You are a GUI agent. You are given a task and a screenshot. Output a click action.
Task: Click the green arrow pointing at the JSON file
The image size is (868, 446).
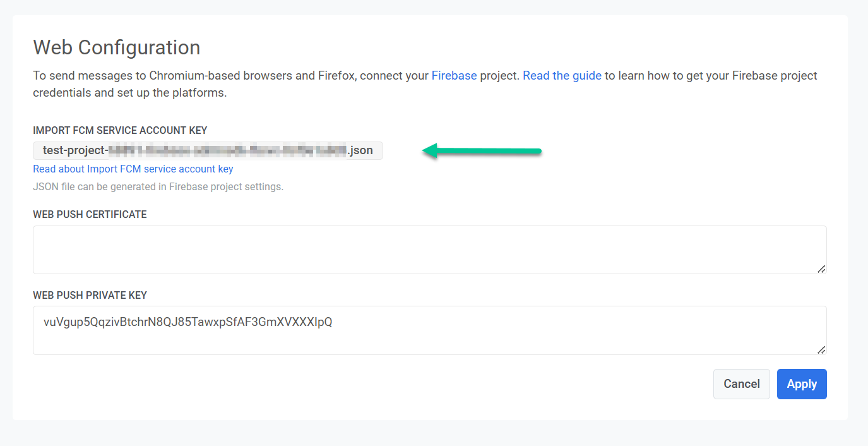[x=482, y=151]
